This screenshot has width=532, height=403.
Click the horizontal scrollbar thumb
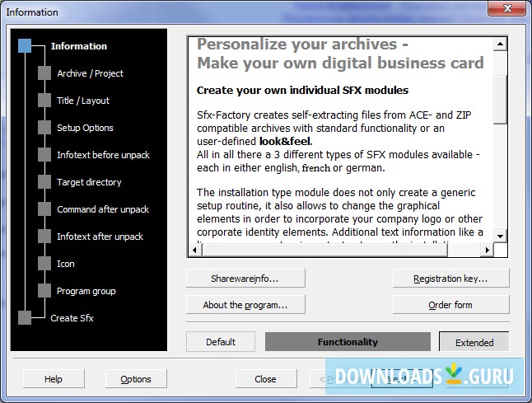[x=325, y=251]
